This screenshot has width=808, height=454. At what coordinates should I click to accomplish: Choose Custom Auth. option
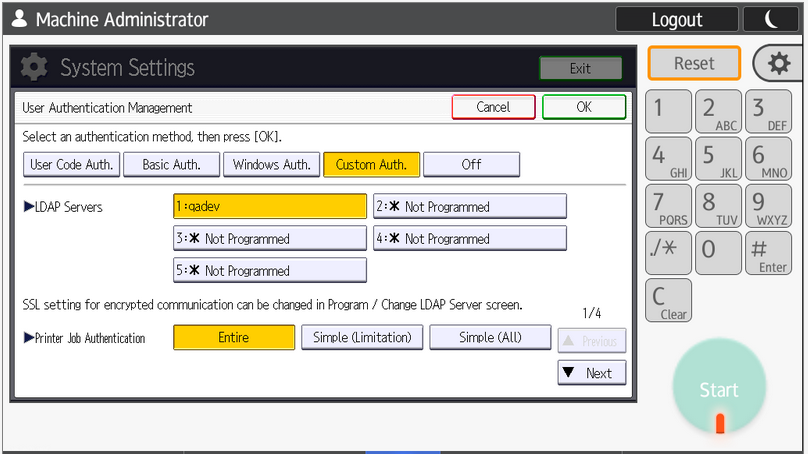[x=371, y=165]
